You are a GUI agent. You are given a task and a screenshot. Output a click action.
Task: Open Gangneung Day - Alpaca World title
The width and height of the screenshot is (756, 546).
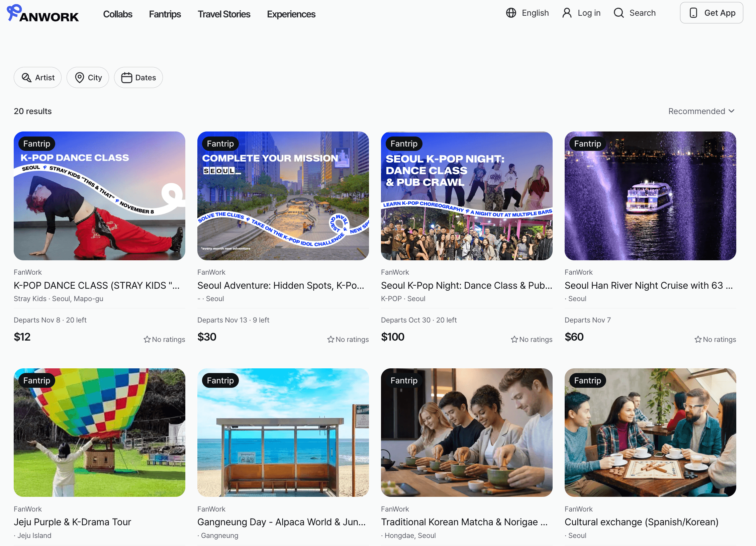pos(281,522)
